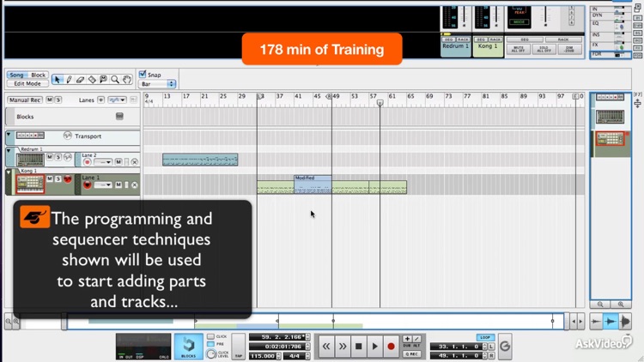Click the go-to-right-locator R button
Screen dimensions: 644x362
491,356
